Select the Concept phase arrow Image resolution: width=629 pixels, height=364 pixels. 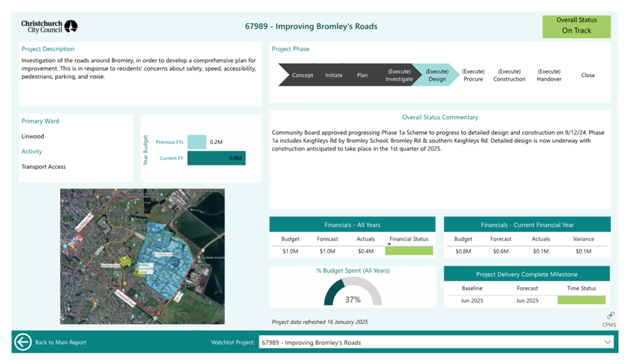tap(302, 75)
